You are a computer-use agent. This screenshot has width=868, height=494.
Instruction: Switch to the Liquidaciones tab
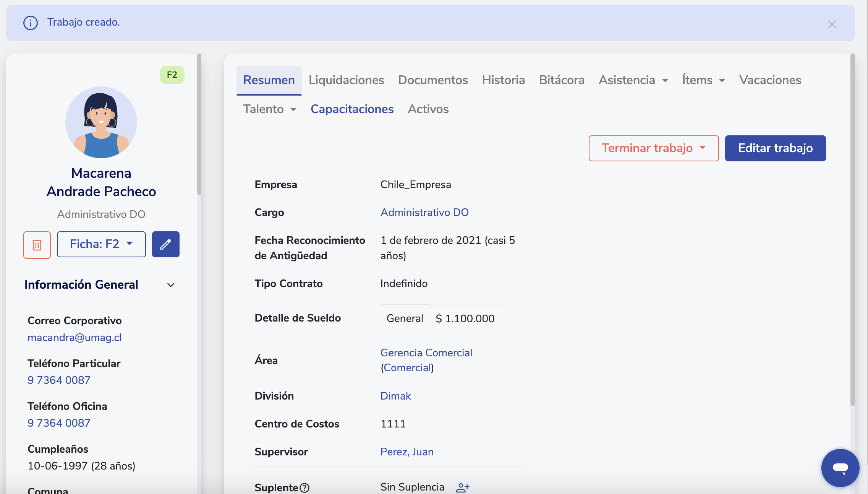coord(346,80)
